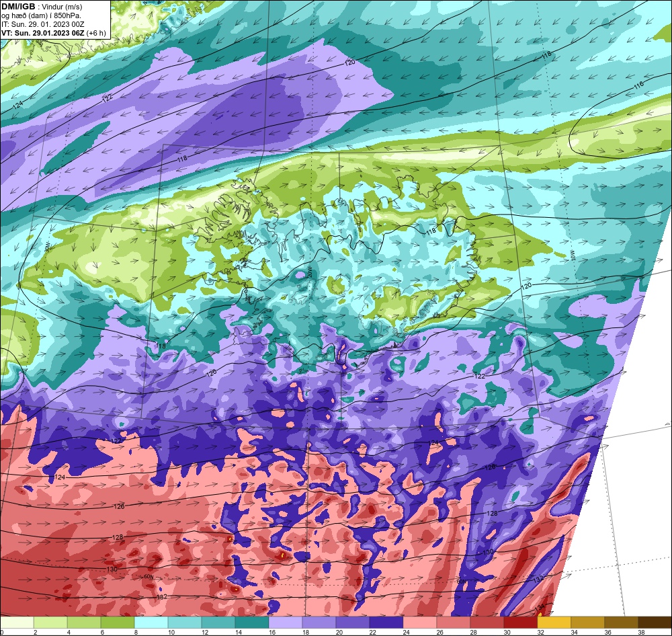Viewport: 672px width, 636px height.
Task: Click the 'og hæð (dam) í 850hPa.' line
Action: (41, 15)
